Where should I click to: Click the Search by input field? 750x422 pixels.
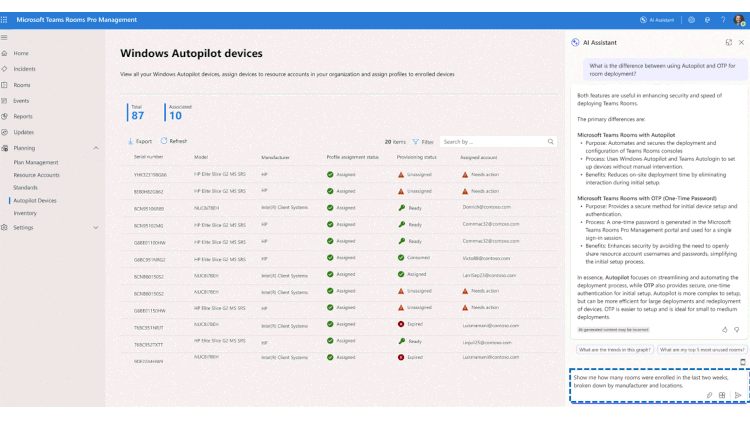click(498, 142)
